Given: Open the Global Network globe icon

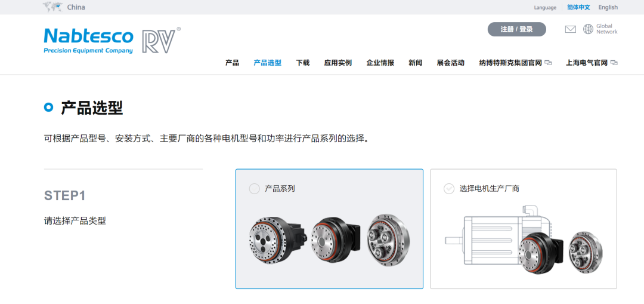Looking at the screenshot, I should coord(588,29).
